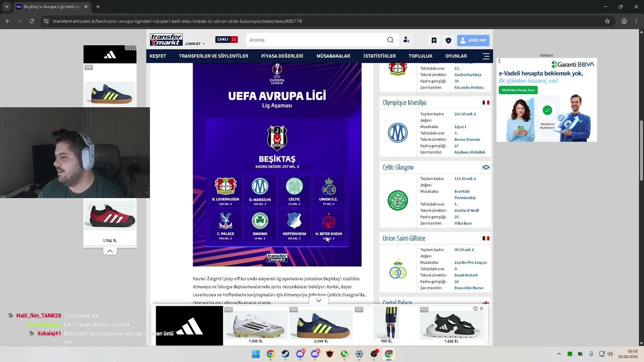
Task: Open the Jupiler Pro League competition link
Action: [x=470, y=262]
